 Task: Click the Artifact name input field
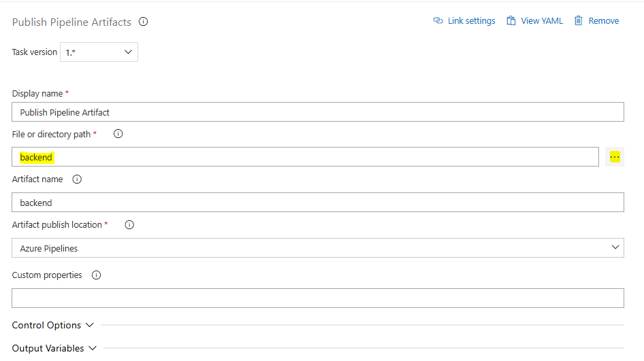pos(318,203)
